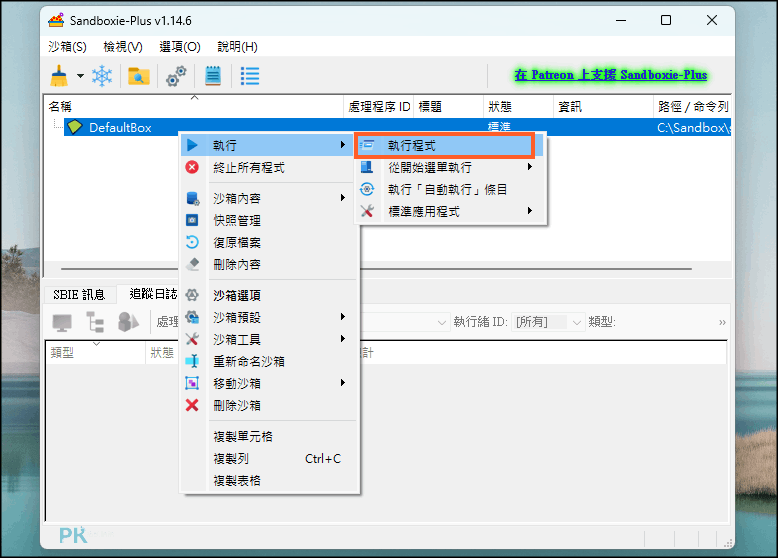Image resolution: width=778 pixels, height=558 pixels.
Task: Open the 說明(H) menu
Action: coord(237,47)
